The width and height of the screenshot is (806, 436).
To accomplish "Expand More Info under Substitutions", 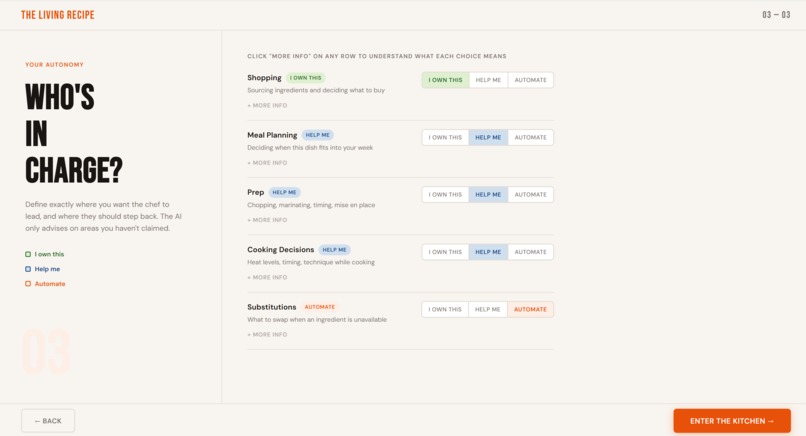I will (267, 335).
